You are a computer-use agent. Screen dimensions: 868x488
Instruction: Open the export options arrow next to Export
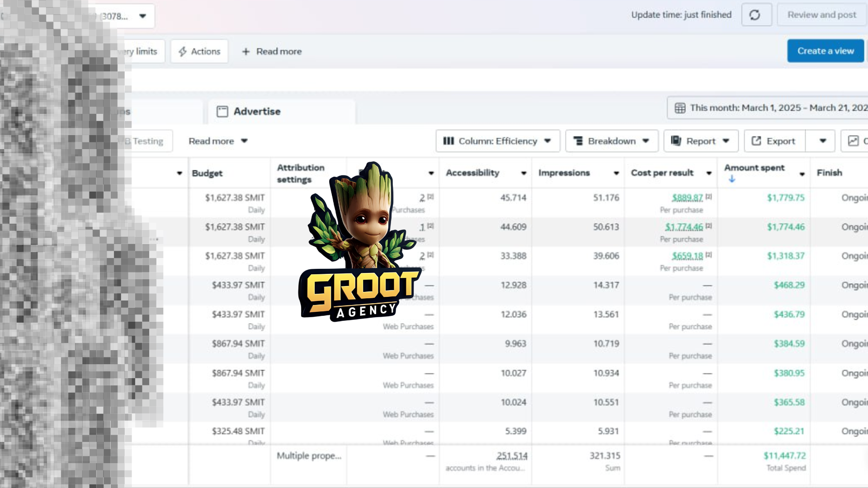pyautogui.click(x=823, y=141)
